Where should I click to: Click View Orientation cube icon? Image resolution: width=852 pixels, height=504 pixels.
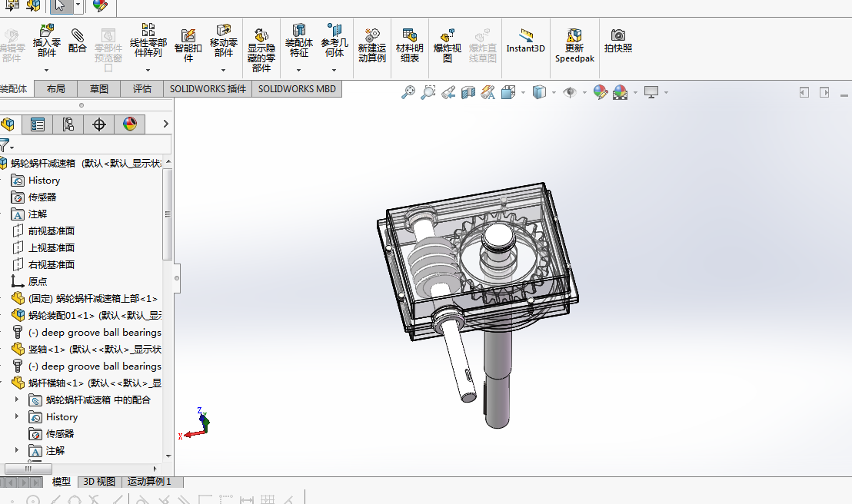coord(508,92)
